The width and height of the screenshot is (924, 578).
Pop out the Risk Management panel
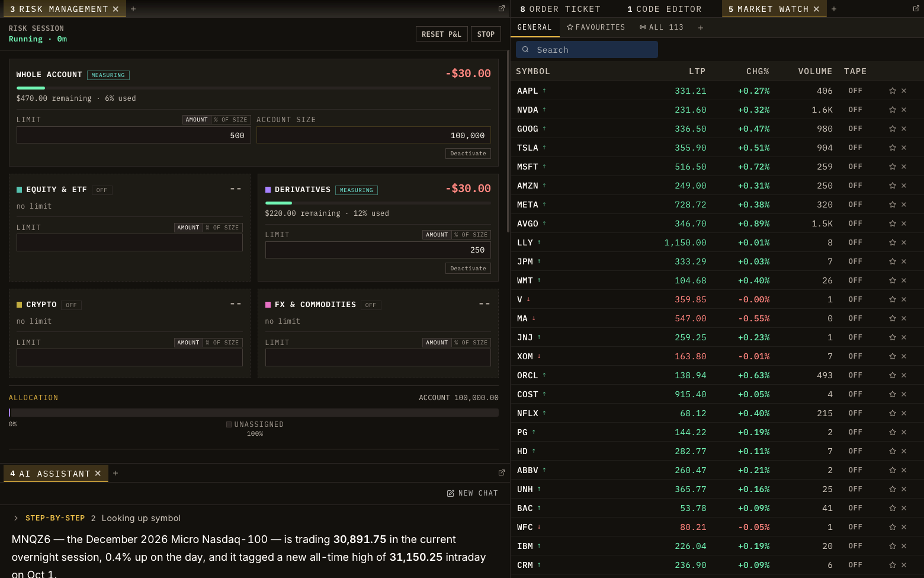tap(502, 9)
